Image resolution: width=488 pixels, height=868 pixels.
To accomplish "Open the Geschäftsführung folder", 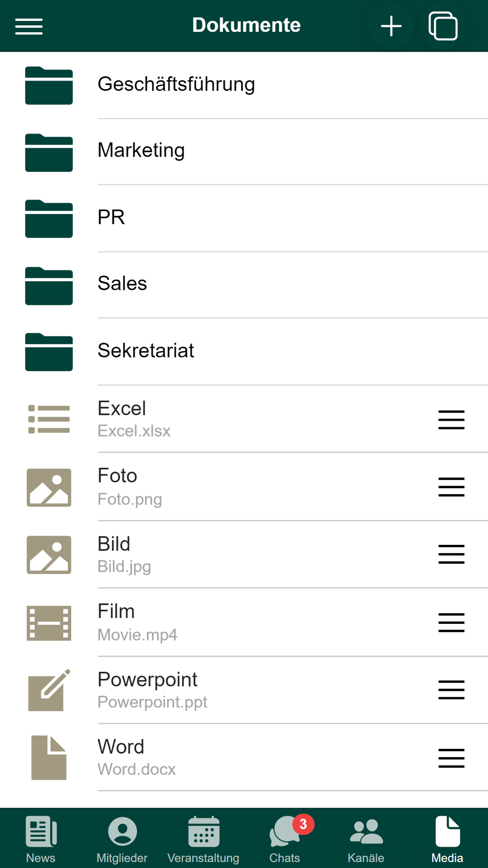I will pyautogui.click(x=244, y=85).
